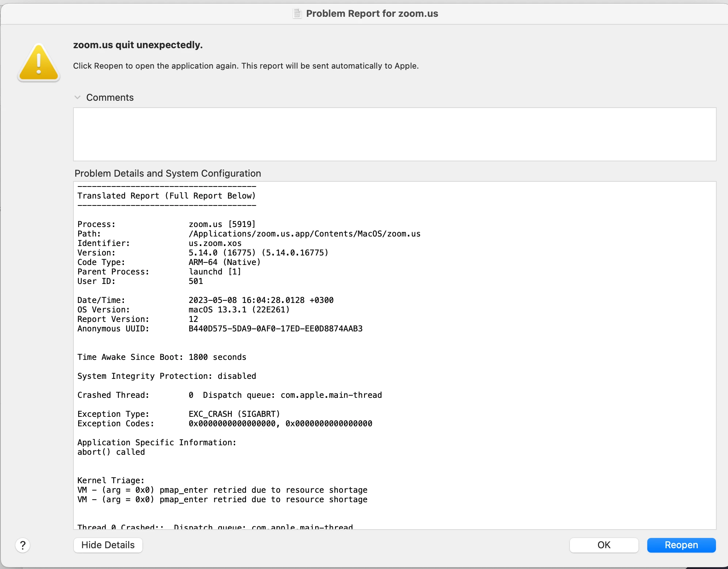The image size is (728, 569).
Task: Click the Anonymous UUID value
Action: tap(275, 329)
